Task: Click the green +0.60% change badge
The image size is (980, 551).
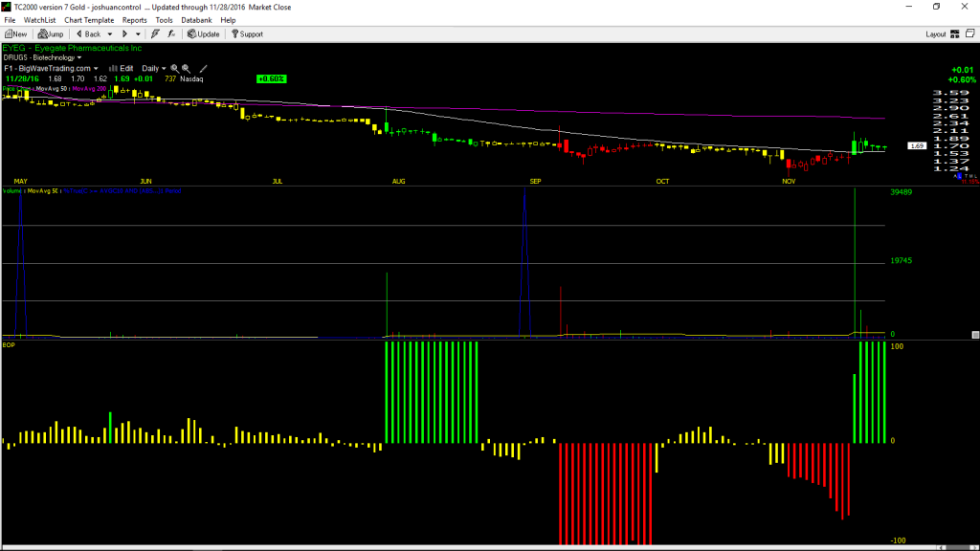Action: tap(271, 78)
